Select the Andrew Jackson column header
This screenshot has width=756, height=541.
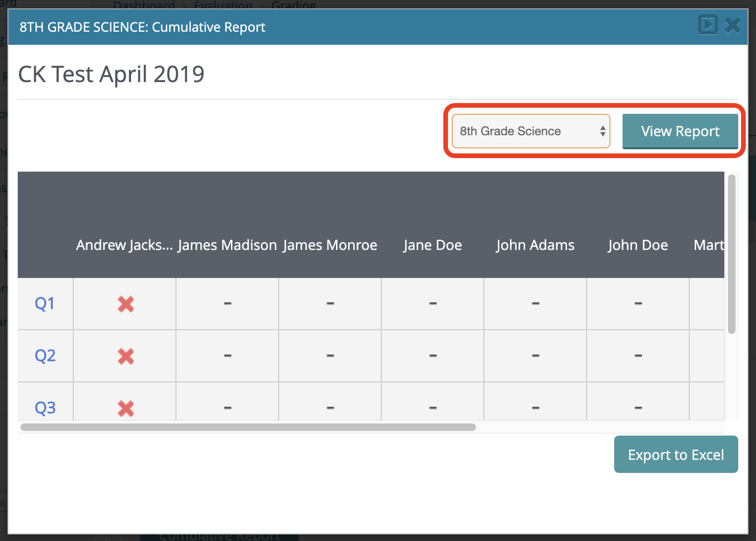[x=124, y=245]
